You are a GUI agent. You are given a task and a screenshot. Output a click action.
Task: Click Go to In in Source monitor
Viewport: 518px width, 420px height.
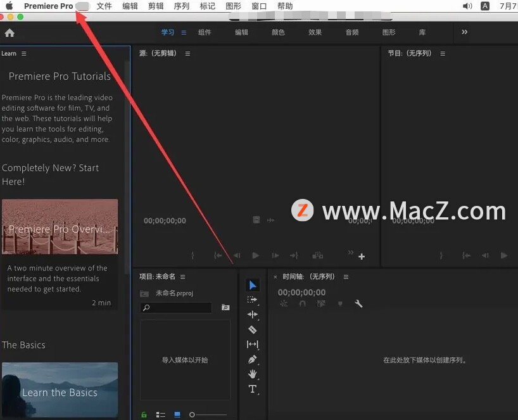point(218,255)
